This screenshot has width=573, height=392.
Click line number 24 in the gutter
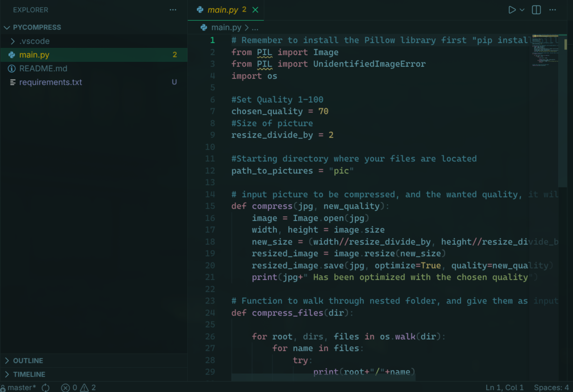pyautogui.click(x=210, y=313)
